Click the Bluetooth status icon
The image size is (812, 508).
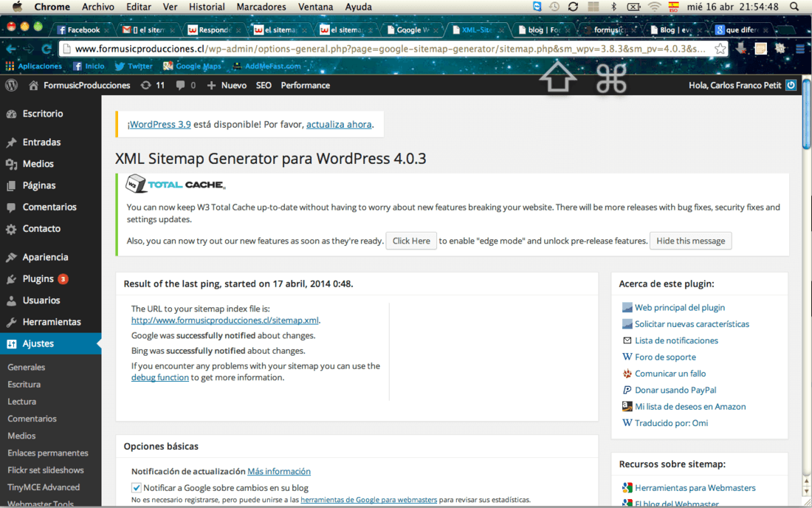tap(613, 7)
